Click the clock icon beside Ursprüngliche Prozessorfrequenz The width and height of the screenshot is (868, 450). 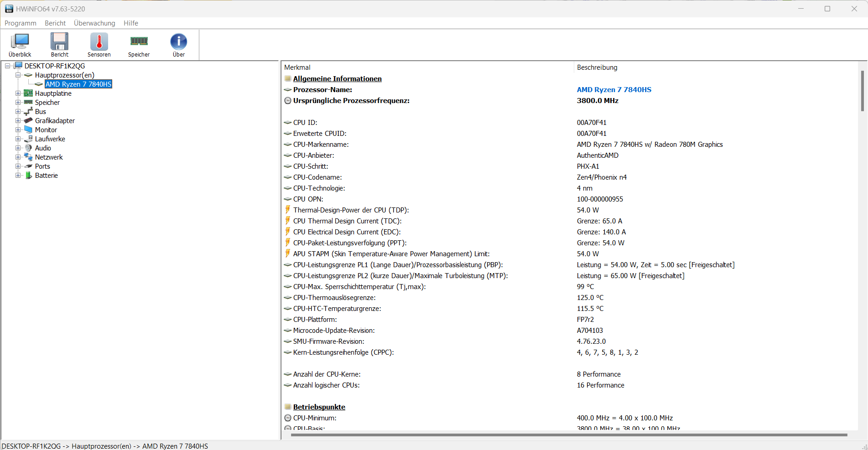(288, 100)
